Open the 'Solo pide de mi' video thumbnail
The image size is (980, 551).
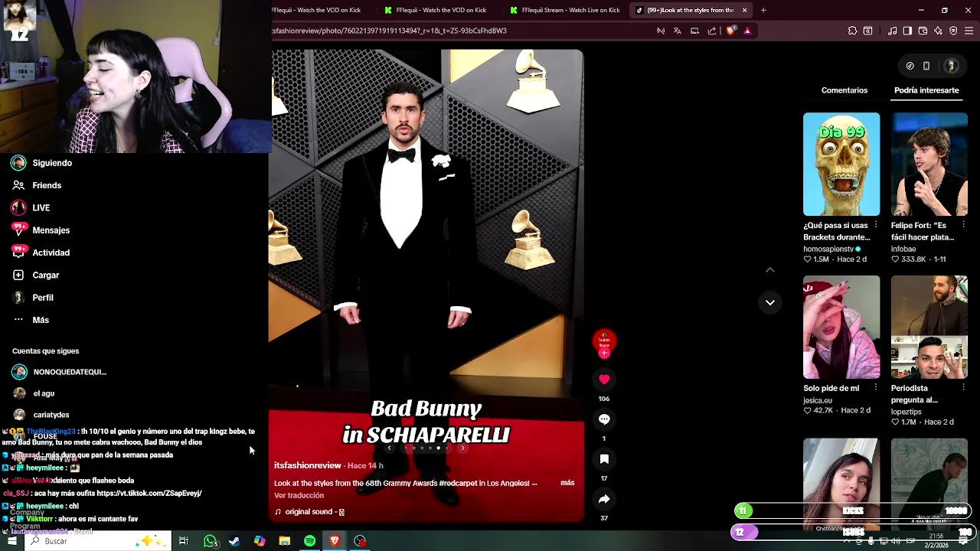click(841, 327)
